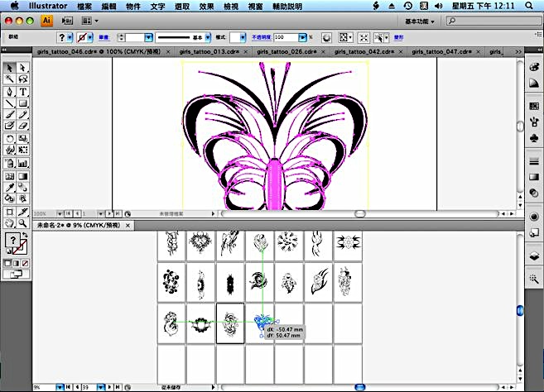Click the Opacity link in control bar
544x392 pixels.
coord(262,37)
